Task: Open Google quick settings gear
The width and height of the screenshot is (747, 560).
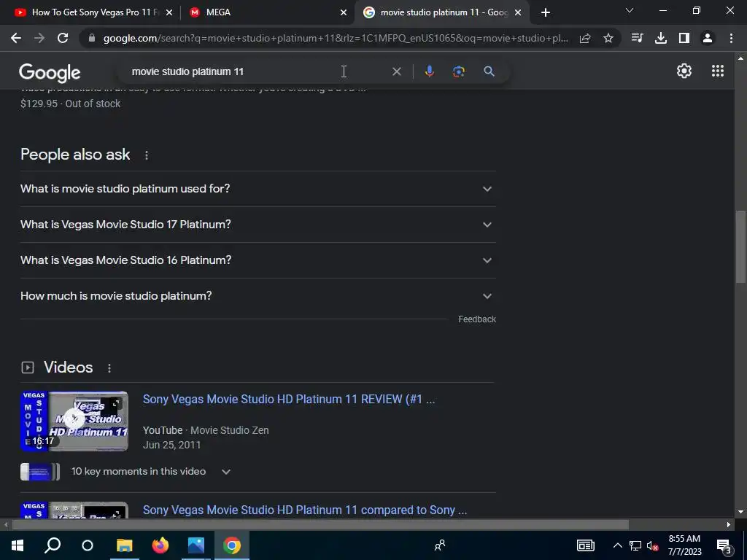Action: click(684, 71)
